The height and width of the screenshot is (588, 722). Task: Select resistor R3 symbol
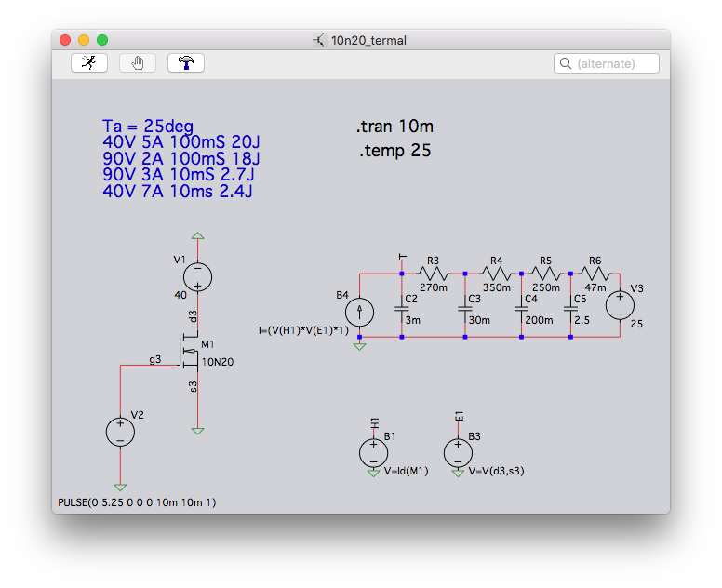(x=434, y=274)
